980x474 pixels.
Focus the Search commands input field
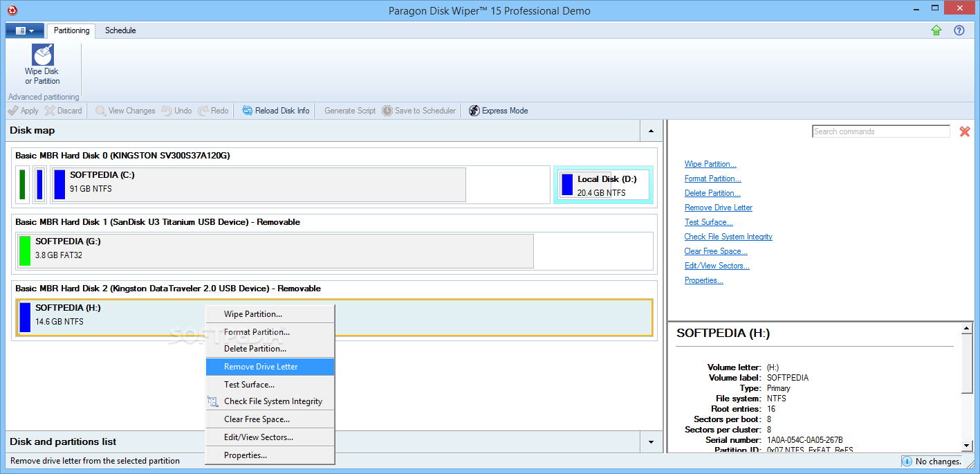(881, 131)
